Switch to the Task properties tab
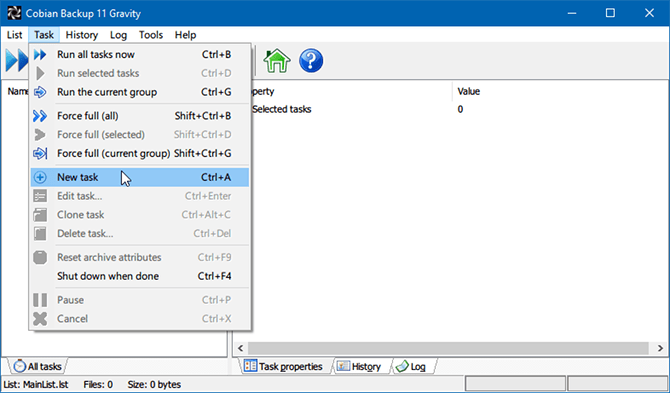Screen dimensions: 670x393 pos(283,367)
